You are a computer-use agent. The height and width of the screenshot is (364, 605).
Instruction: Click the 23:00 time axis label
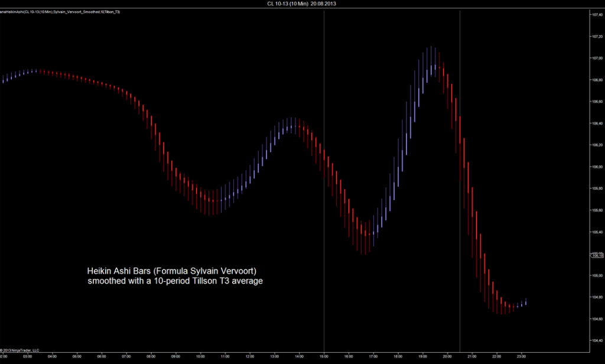pos(521,356)
